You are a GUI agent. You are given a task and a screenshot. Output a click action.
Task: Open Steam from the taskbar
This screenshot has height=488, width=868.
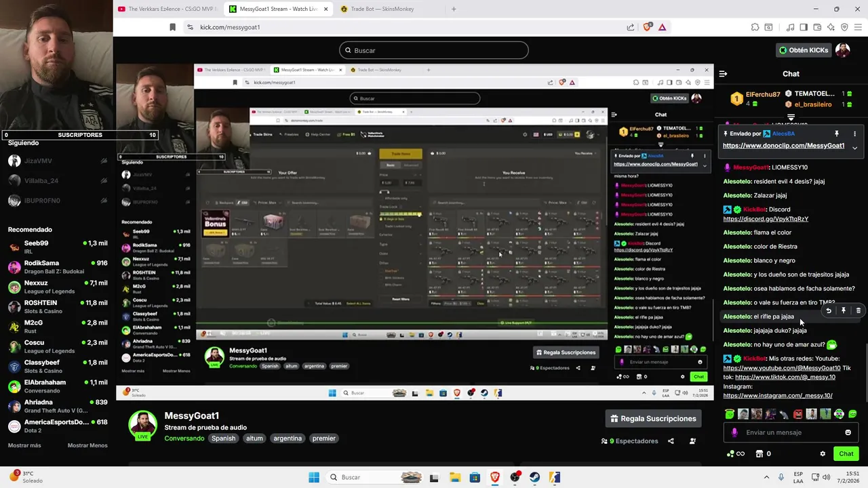tap(534, 477)
